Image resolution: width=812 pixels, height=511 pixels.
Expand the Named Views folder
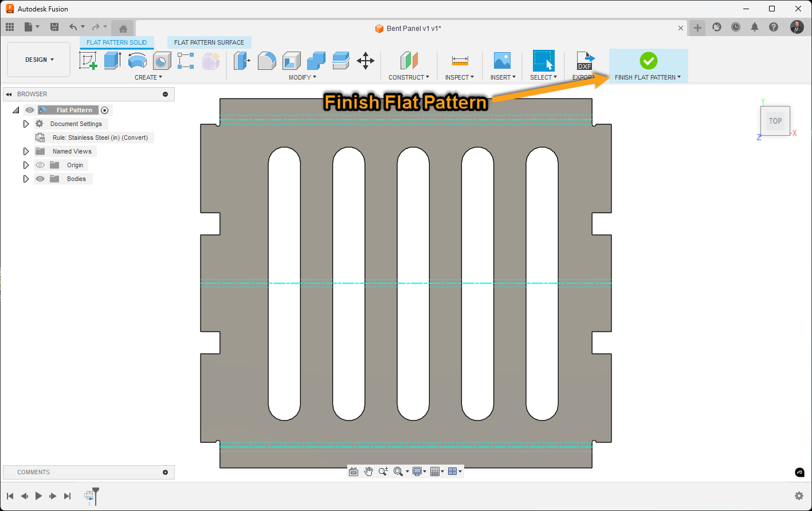coord(26,151)
